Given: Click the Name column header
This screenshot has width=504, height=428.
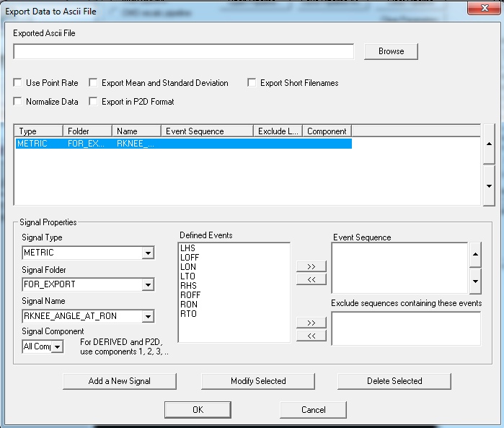Looking at the screenshot, I should (x=136, y=131).
